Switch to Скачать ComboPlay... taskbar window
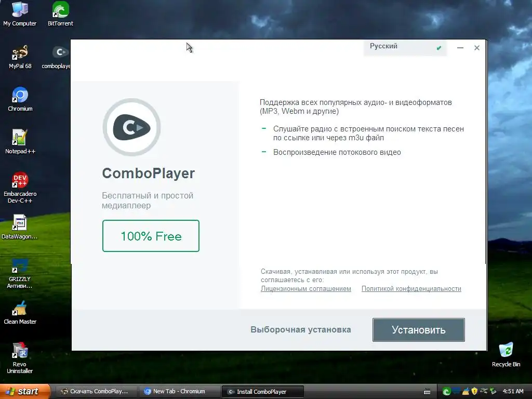Image resolution: width=532 pixels, height=399 pixels. tap(96, 392)
